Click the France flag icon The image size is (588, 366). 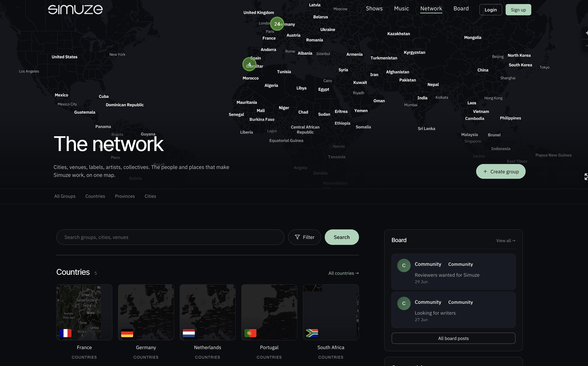66,333
